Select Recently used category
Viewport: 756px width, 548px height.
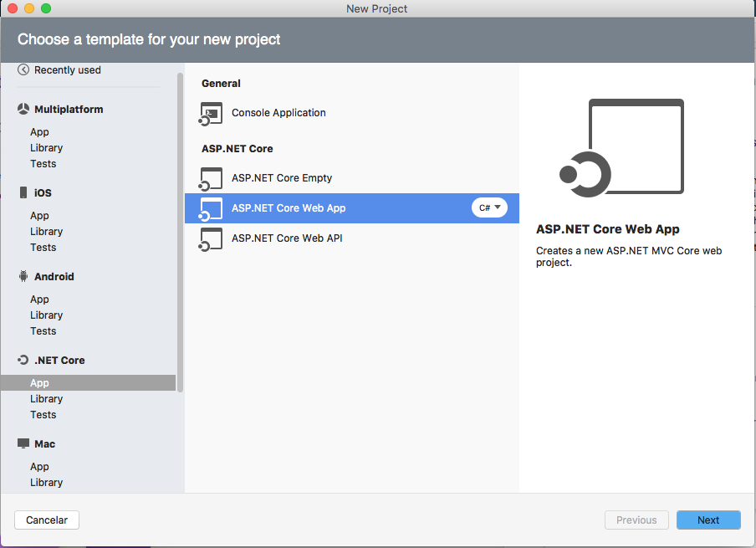(x=68, y=70)
